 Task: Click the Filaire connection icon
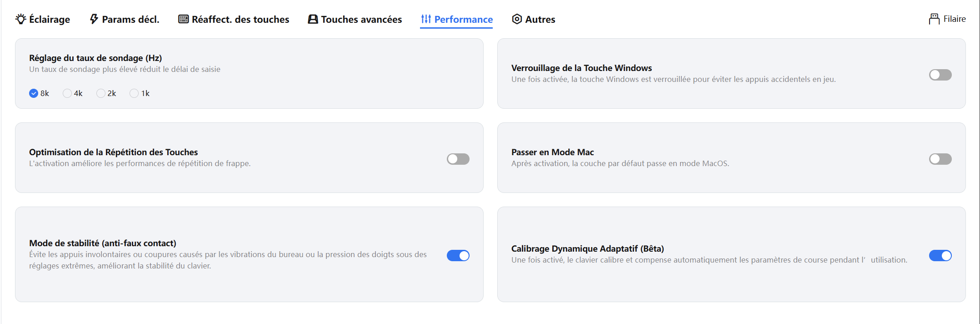coord(934,19)
